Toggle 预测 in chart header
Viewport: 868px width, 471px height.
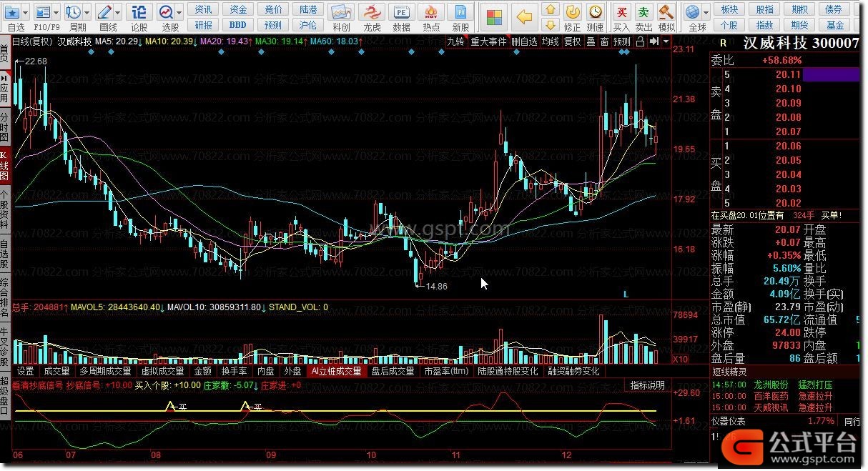(x=622, y=41)
